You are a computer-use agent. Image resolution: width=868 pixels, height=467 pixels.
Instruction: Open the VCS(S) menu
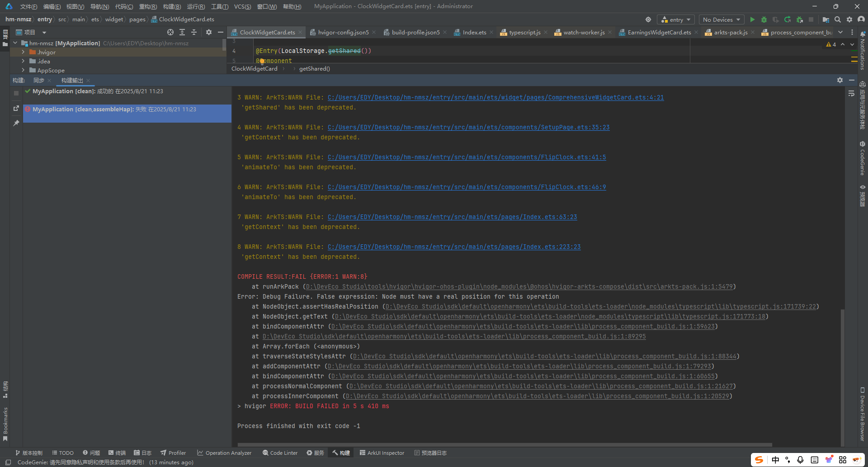242,6
